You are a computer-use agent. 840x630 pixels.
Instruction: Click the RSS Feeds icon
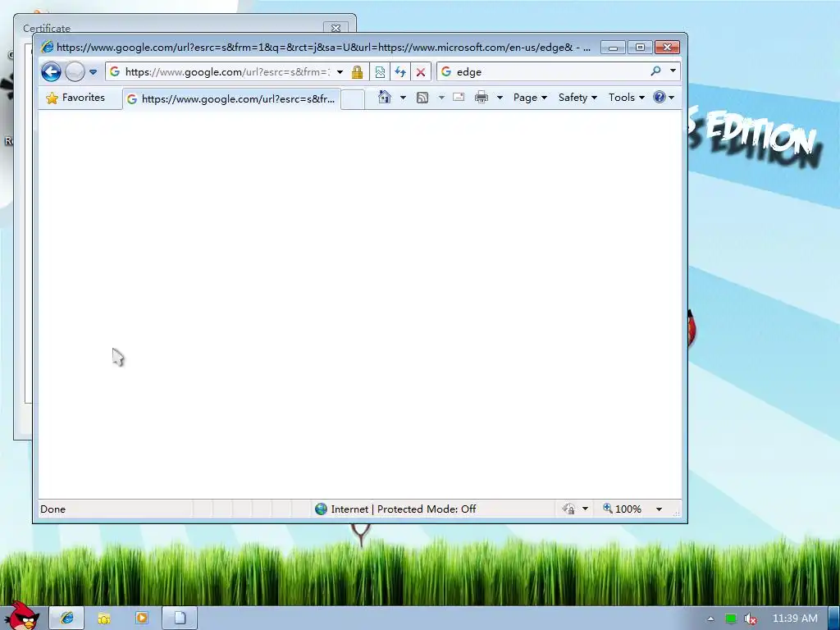(x=422, y=98)
